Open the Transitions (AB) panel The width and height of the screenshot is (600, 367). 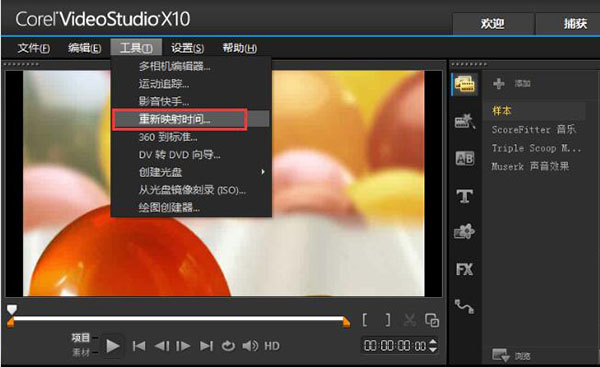pos(465,158)
